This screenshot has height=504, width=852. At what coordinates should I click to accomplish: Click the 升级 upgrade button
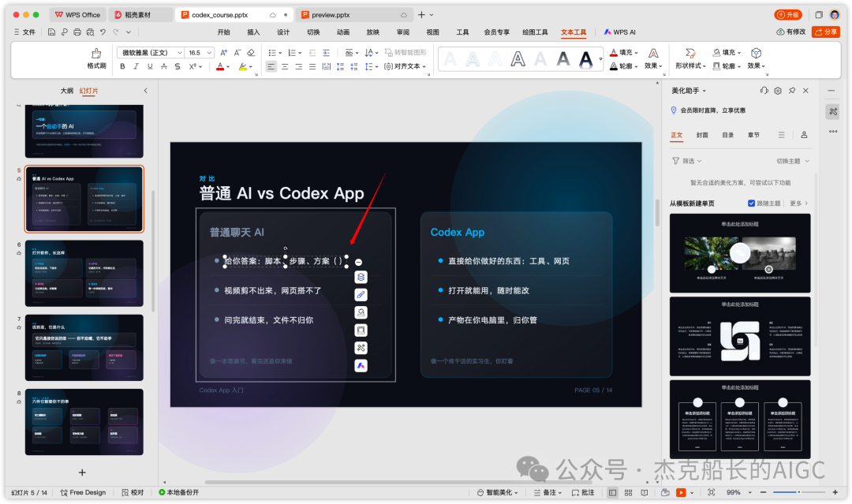coord(788,15)
